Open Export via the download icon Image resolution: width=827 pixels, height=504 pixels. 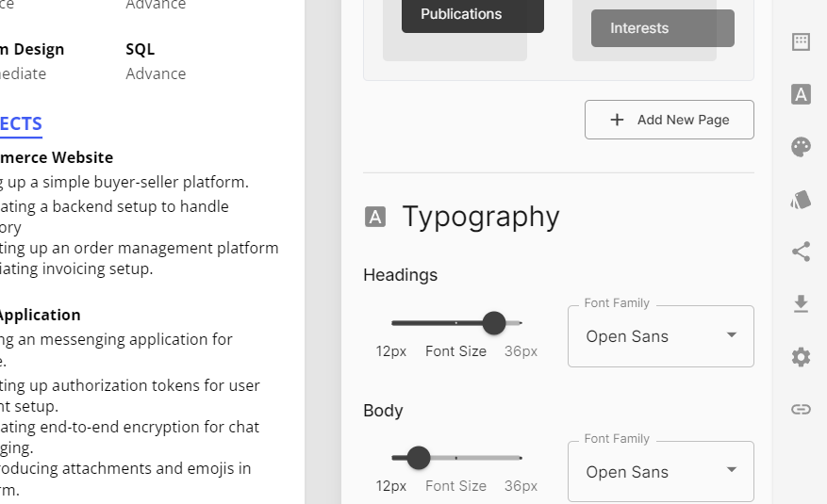click(801, 303)
